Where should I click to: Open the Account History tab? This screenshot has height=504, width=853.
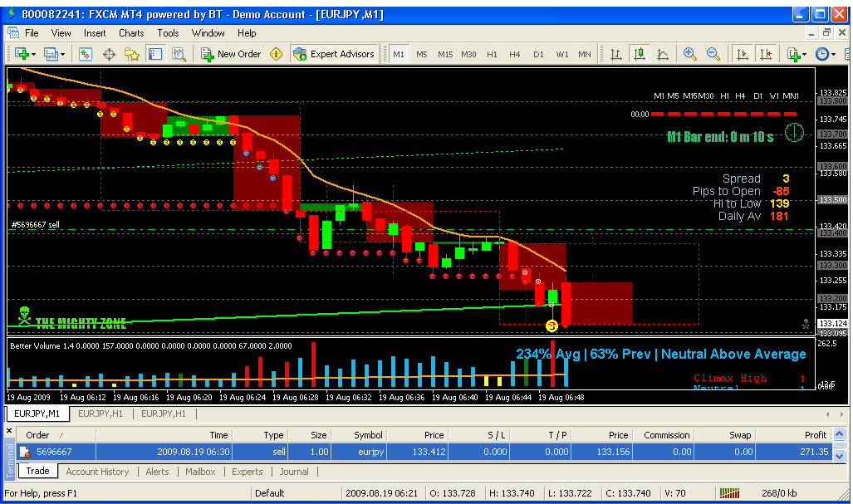pyautogui.click(x=97, y=472)
